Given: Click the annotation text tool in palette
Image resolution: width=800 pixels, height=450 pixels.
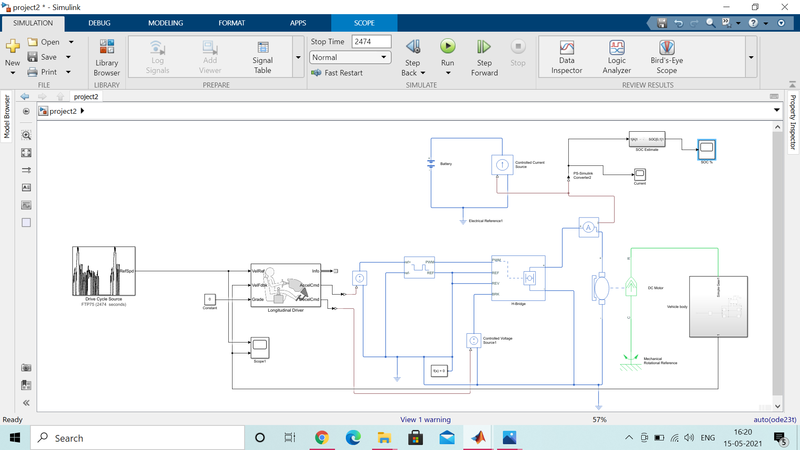Looking at the screenshot, I should click(27, 188).
